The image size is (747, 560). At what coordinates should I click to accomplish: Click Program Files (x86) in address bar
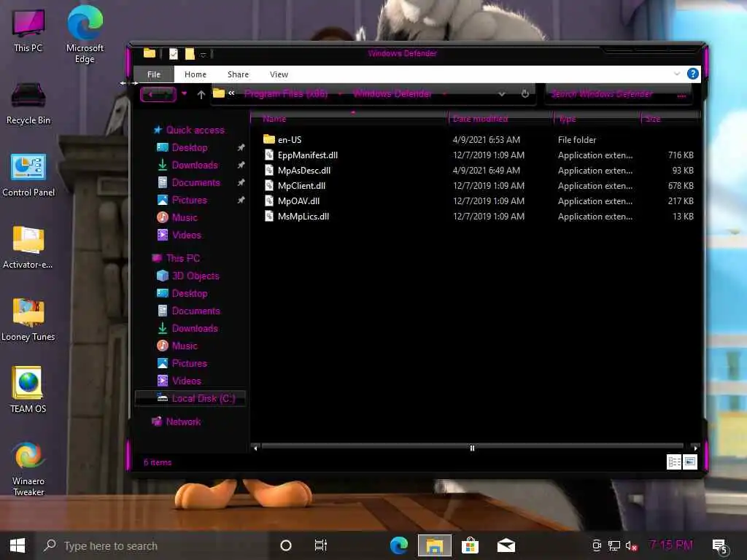pyautogui.click(x=286, y=94)
